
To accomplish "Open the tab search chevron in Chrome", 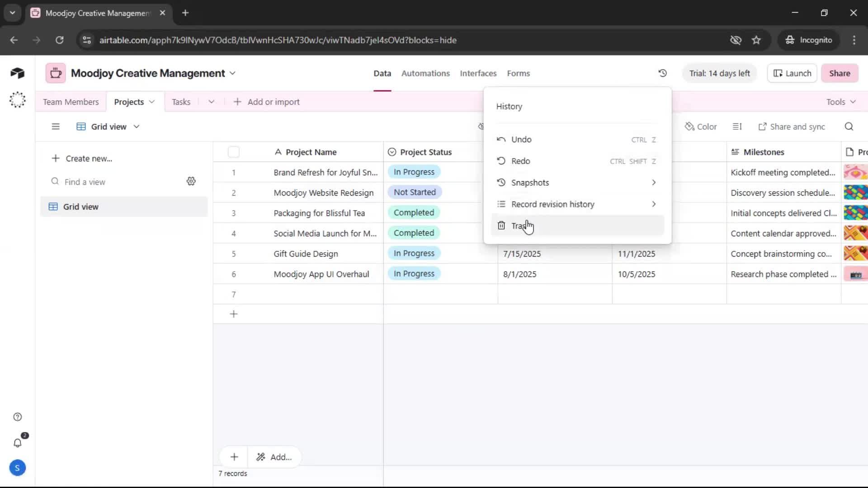I will (12, 13).
